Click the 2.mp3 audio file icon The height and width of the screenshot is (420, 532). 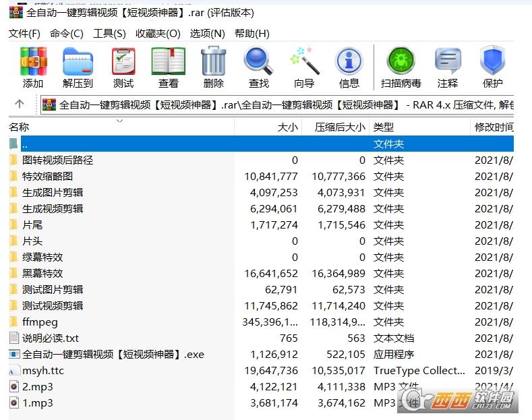[14, 386]
